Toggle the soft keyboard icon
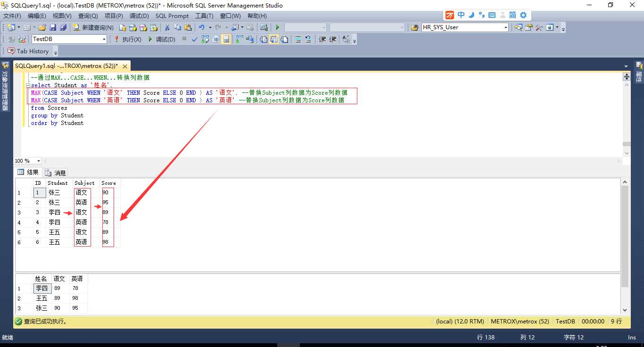This screenshot has height=347, width=644. pyautogui.click(x=492, y=15)
